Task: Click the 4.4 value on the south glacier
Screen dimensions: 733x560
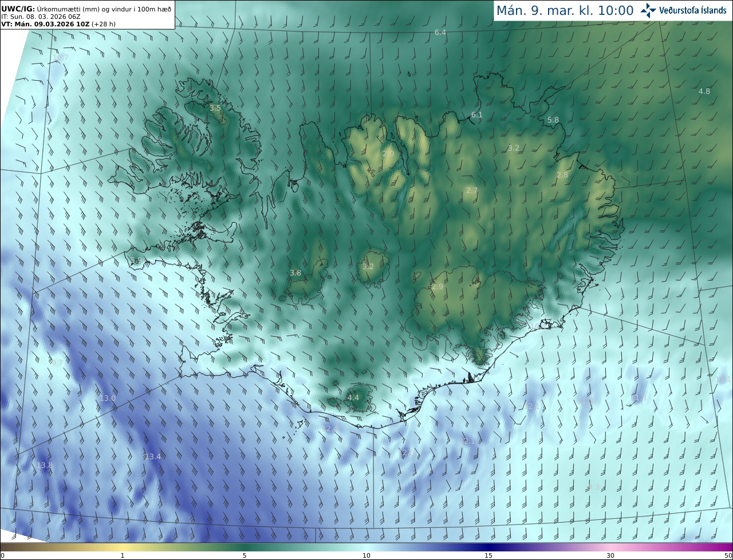Action: tap(353, 397)
